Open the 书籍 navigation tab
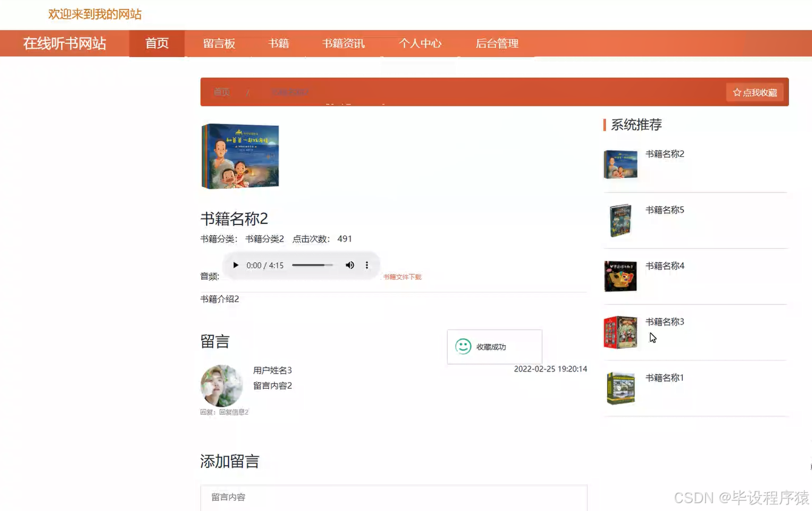Viewport: 812px width, 511px height. (x=279, y=44)
